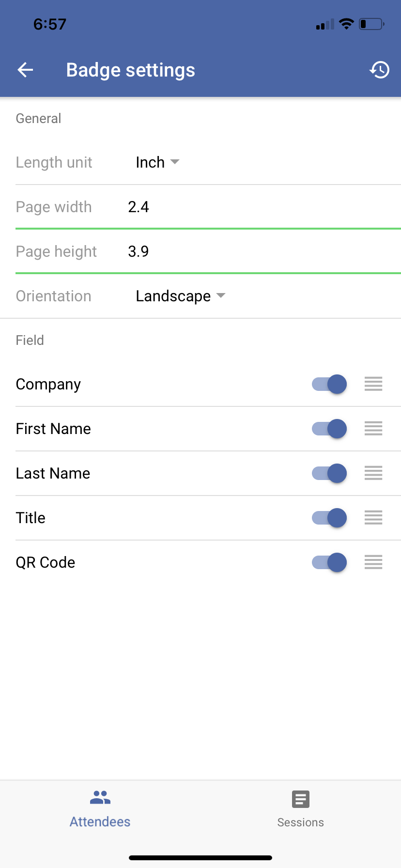Tap the Badge settings title
This screenshot has height=868, width=401.
(x=131, y=70)
